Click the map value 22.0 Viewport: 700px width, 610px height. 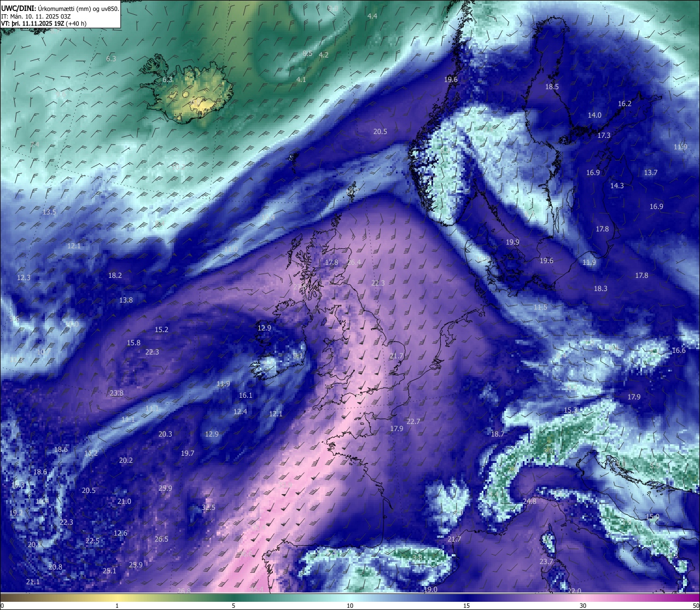point(575,591)
